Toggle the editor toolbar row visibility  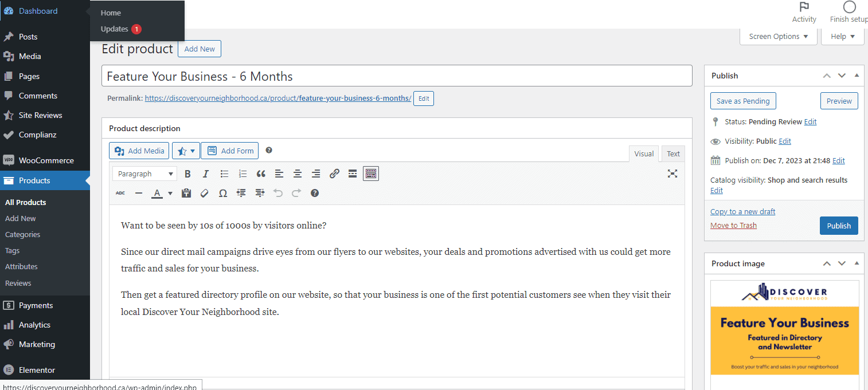click(x=371, y=174)
